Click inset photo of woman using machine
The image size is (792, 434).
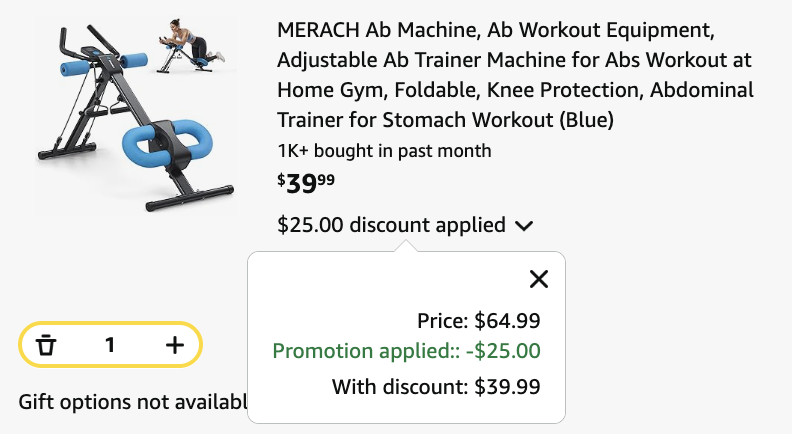191,46
